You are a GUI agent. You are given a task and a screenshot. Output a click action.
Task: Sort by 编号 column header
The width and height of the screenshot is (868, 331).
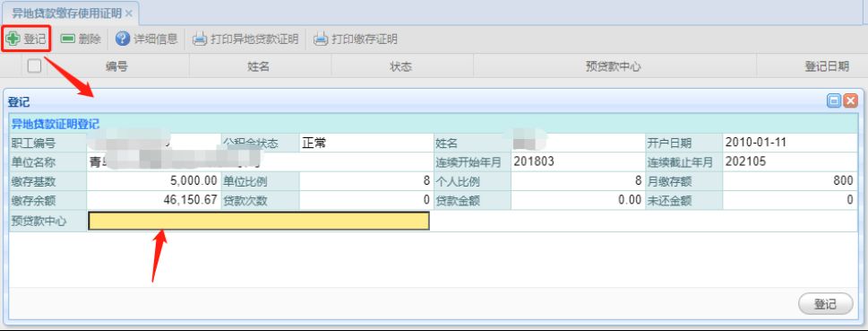pyautogui.click(x=116, y=66)
